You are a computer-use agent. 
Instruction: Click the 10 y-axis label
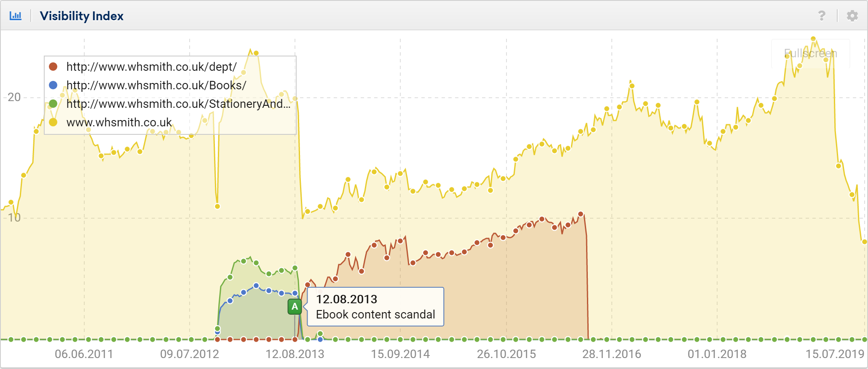[14, 218]
